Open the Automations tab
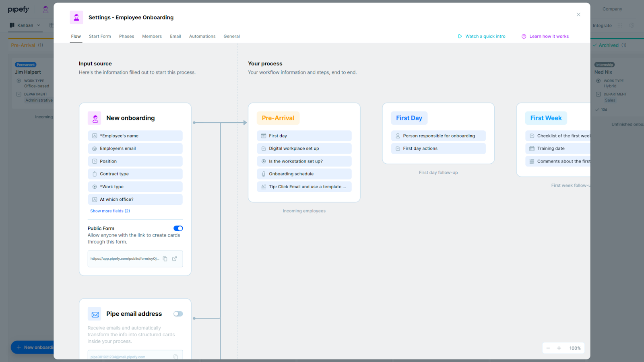644x362 pixels. click(202, 36)
